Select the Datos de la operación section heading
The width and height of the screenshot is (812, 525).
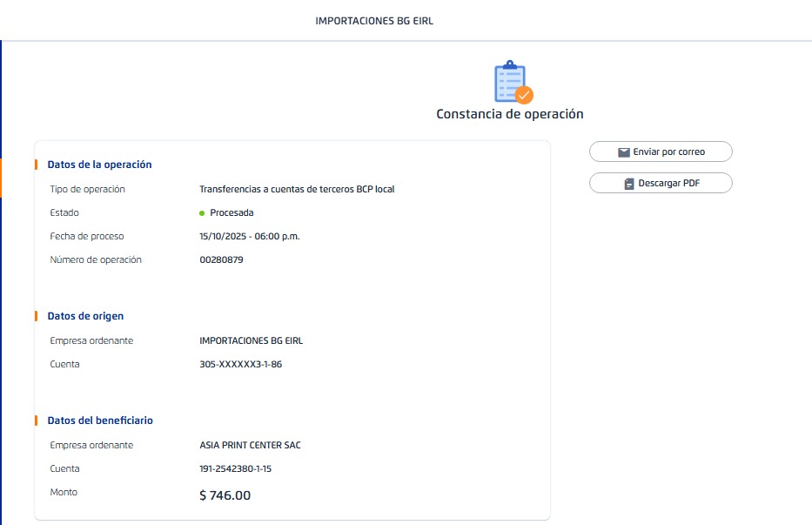click(99, 165)
